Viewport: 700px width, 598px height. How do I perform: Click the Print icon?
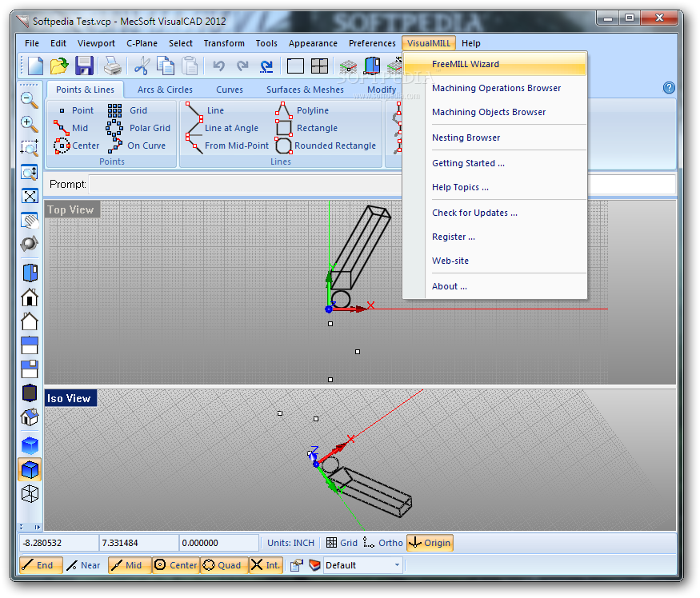click(x=113, y=66)
